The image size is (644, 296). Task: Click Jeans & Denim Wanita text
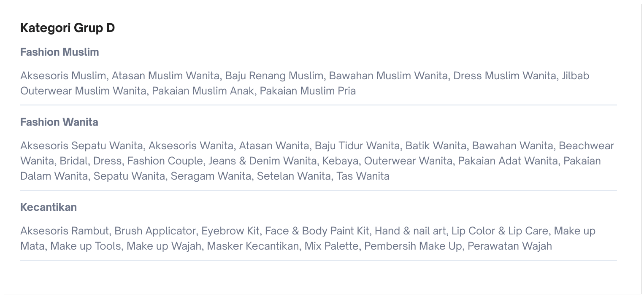tap(262, 161)
